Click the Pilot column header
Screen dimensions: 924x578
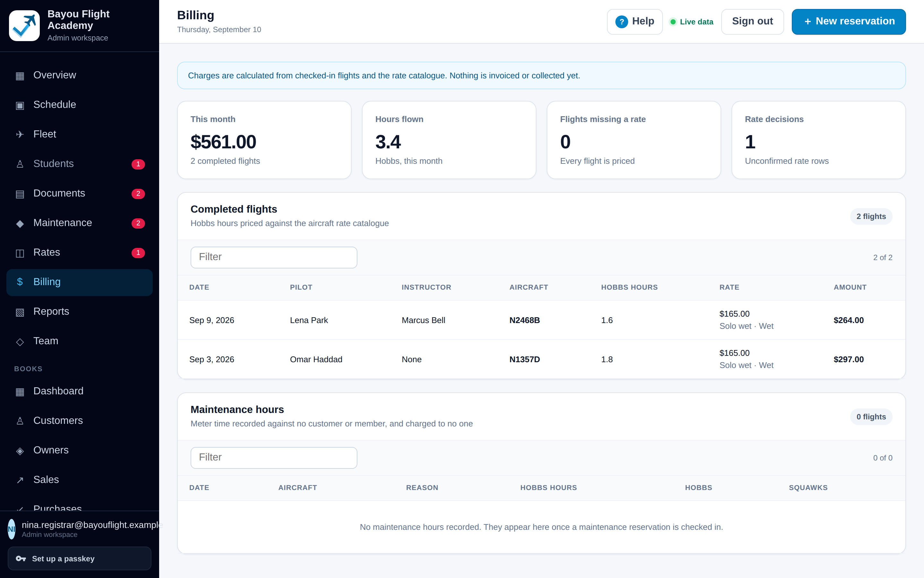(301, 287)
